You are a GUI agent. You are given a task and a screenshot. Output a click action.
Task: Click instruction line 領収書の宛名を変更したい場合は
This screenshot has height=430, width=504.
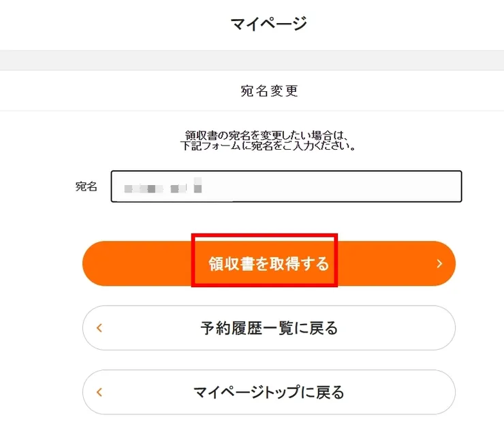pyautogui.click(x=268, y=135)
